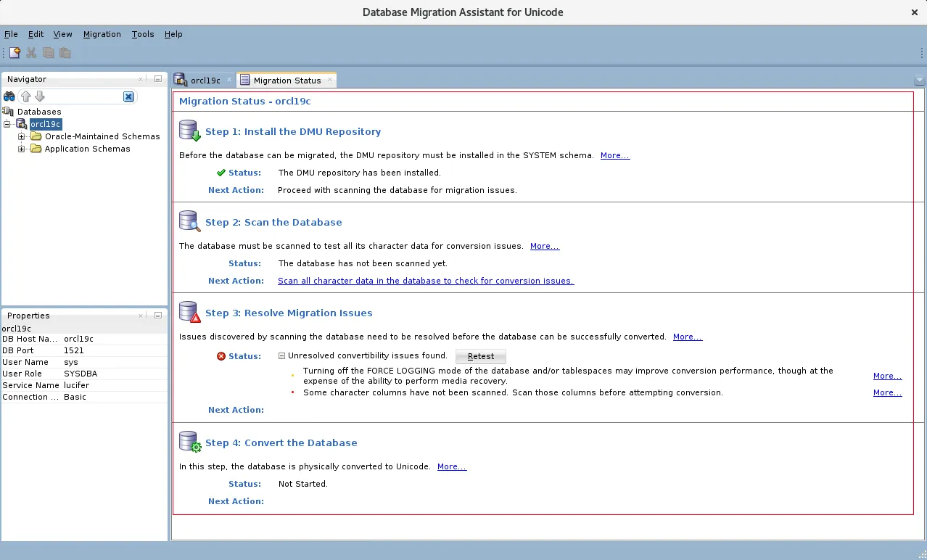
Task: Click the previous match up-arrow in Navigator
Action: (x=26, y=96)
